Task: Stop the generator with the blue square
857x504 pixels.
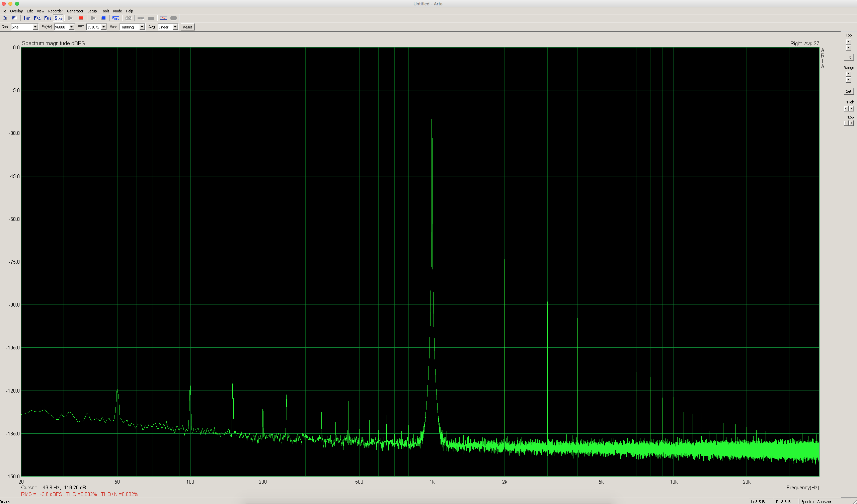Action: [x=104, y=18]
